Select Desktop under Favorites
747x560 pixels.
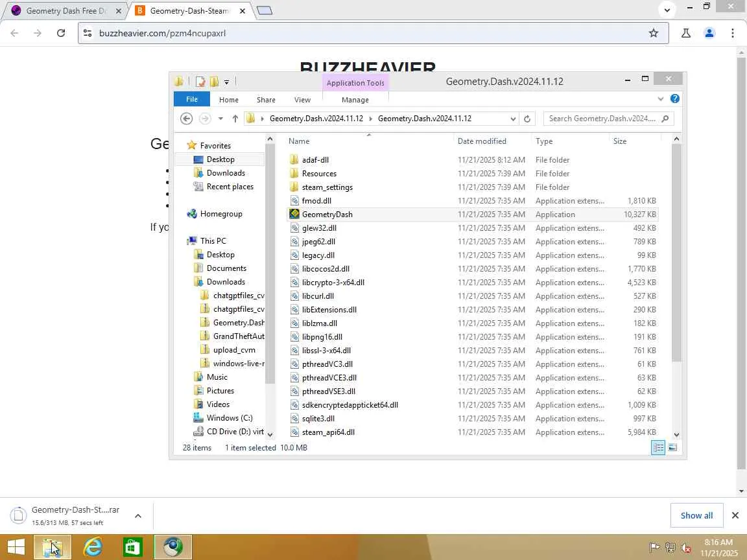coord(220,159)
